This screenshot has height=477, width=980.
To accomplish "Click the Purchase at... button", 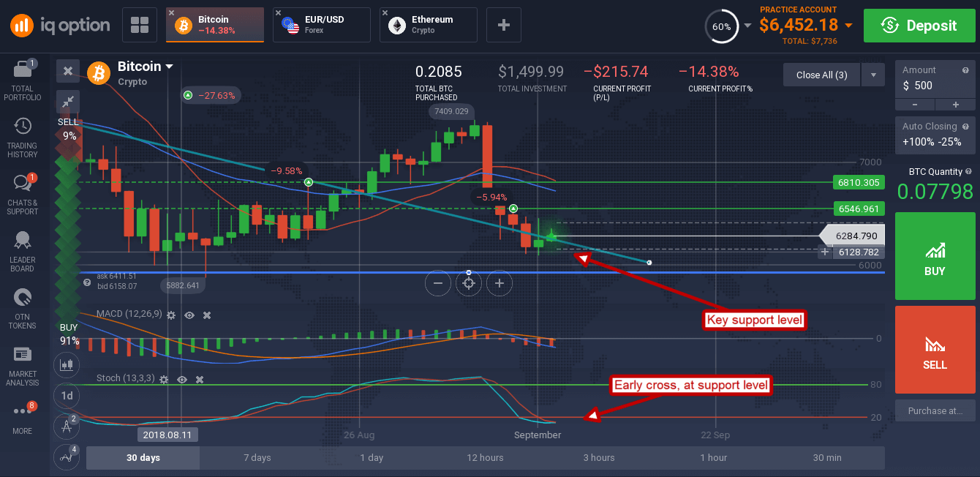I will [935, 410].
